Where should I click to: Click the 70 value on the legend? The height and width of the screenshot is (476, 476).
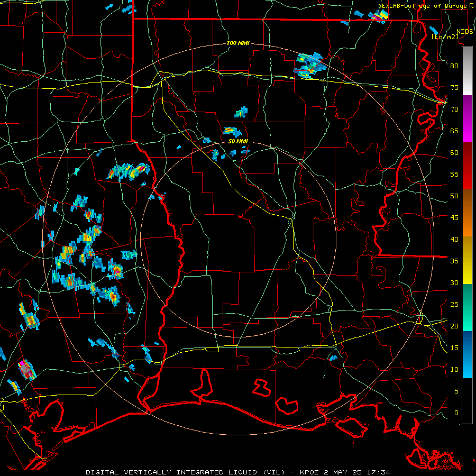[454, 109]
